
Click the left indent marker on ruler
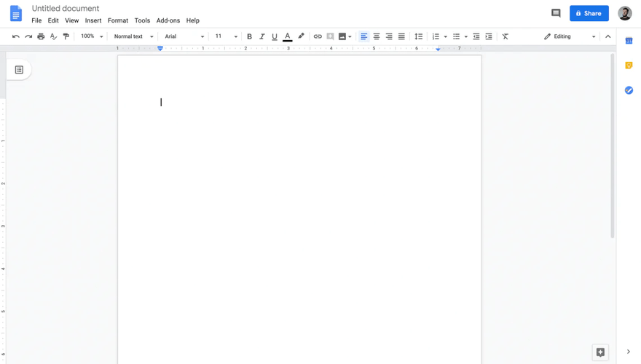[x=160, y=49]
